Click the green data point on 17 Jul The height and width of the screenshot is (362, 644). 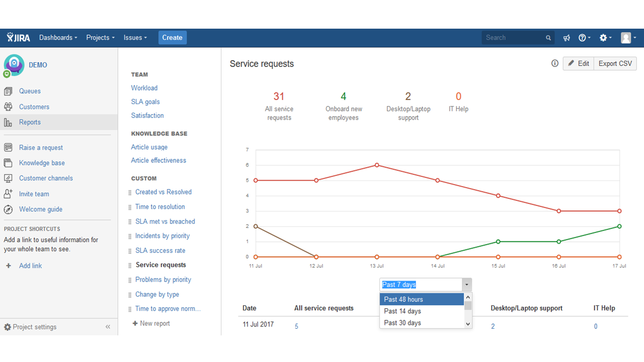point(619,226)
